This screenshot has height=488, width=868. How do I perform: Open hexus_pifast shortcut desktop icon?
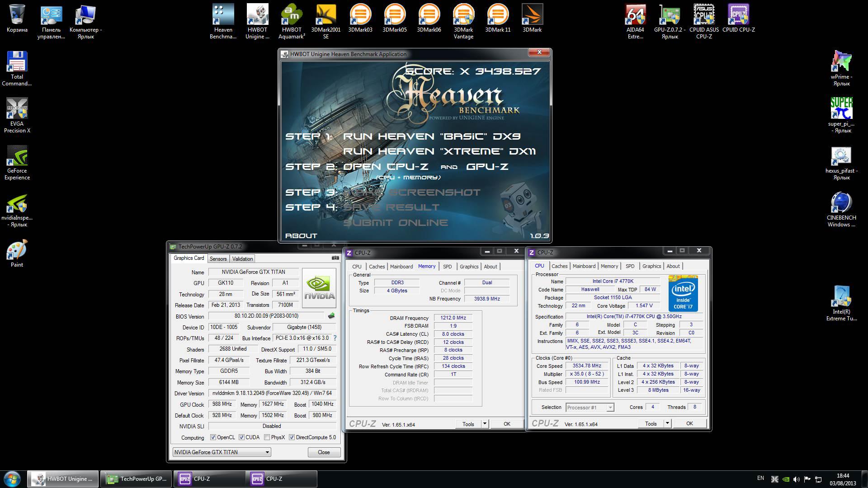(x=841, y=163)
